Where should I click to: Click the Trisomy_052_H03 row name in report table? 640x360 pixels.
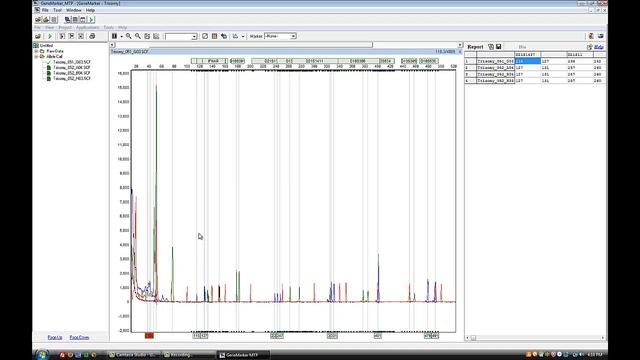496,81
